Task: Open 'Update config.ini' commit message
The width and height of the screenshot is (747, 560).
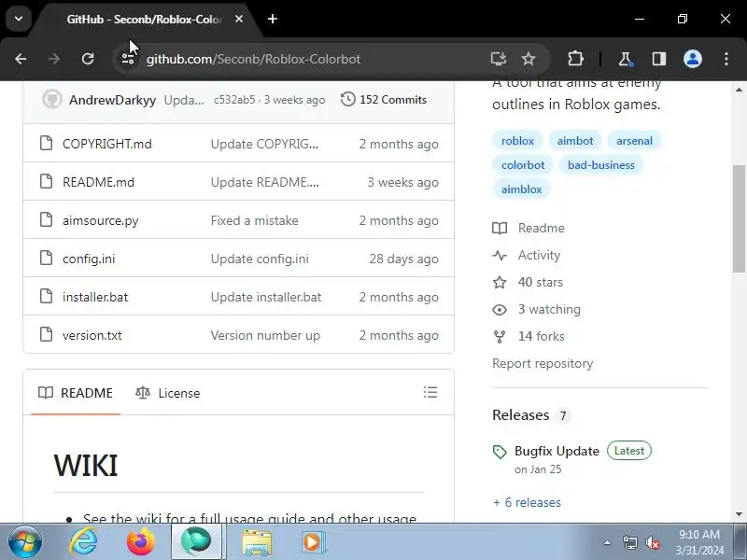Action: pyautogui.click(x=260, y=259)
